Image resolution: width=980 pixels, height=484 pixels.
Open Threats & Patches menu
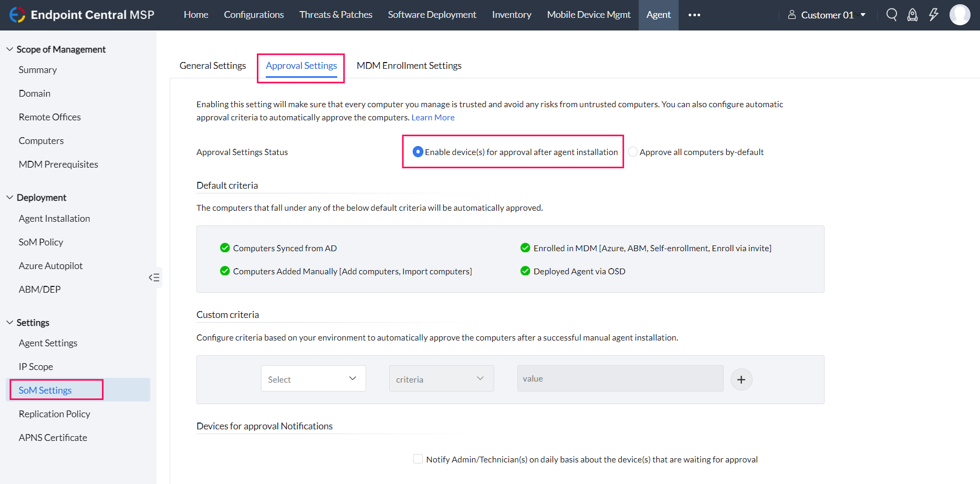tap(336, 15)
